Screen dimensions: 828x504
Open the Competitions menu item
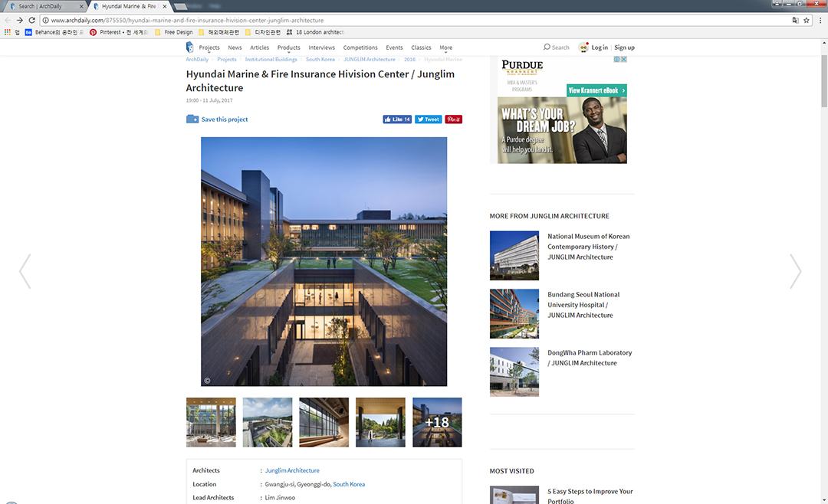pyautogui.click(x=360, y=47)
